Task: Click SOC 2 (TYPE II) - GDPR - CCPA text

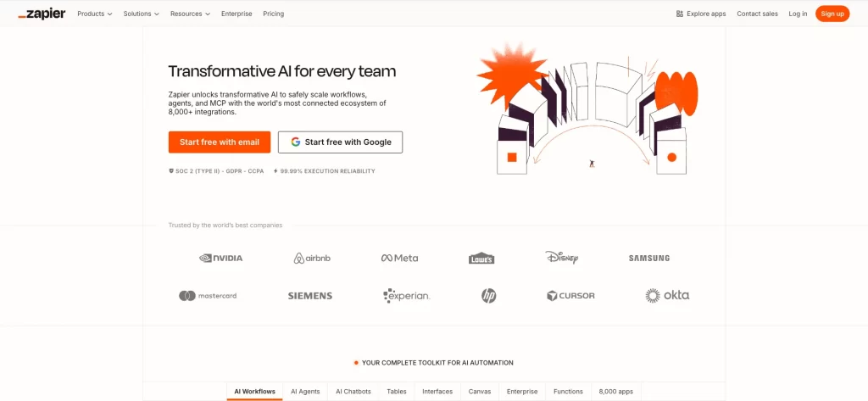Action: tap(220, 171)
